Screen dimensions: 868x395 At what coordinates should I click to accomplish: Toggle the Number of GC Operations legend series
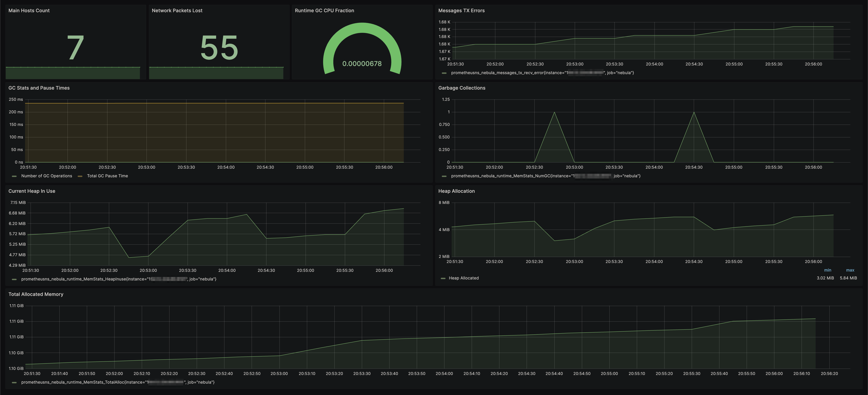tap(46, 176)
